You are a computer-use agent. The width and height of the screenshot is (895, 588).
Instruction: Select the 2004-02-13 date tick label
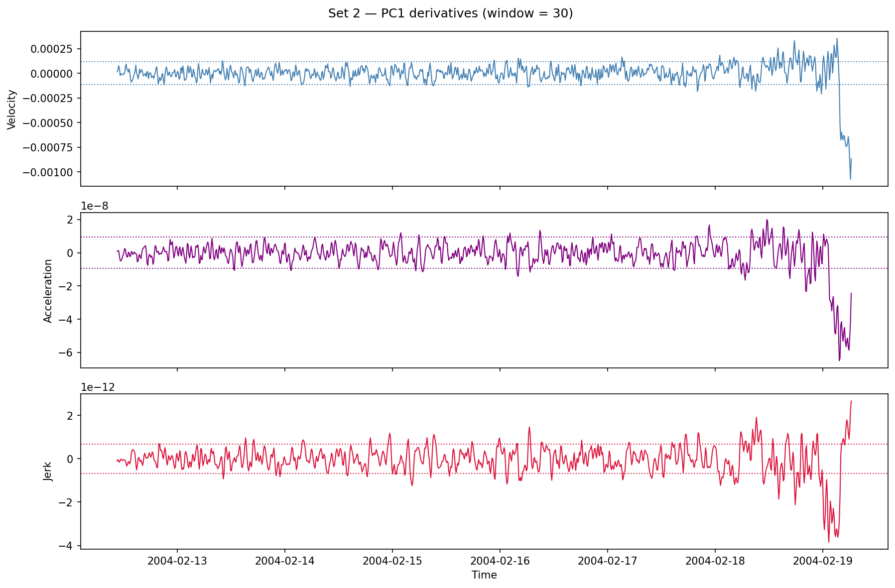[177, 561]
